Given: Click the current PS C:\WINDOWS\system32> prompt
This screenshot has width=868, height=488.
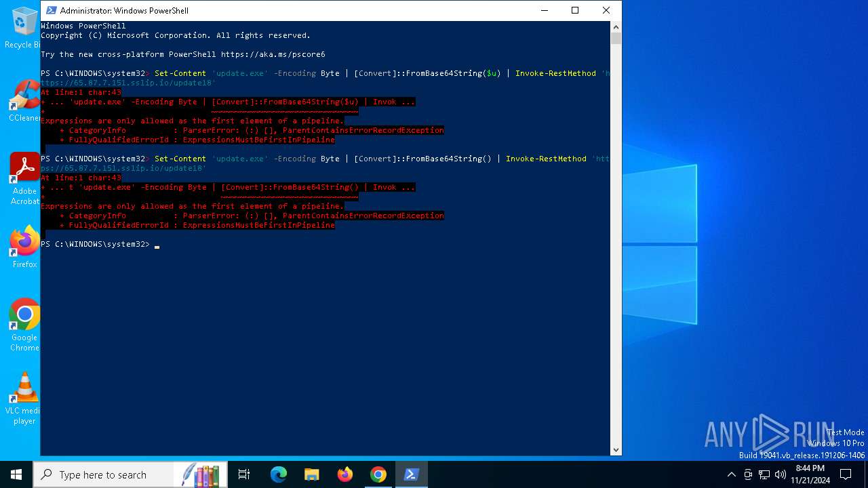Looking at the screenshot, I should (95, 244).
